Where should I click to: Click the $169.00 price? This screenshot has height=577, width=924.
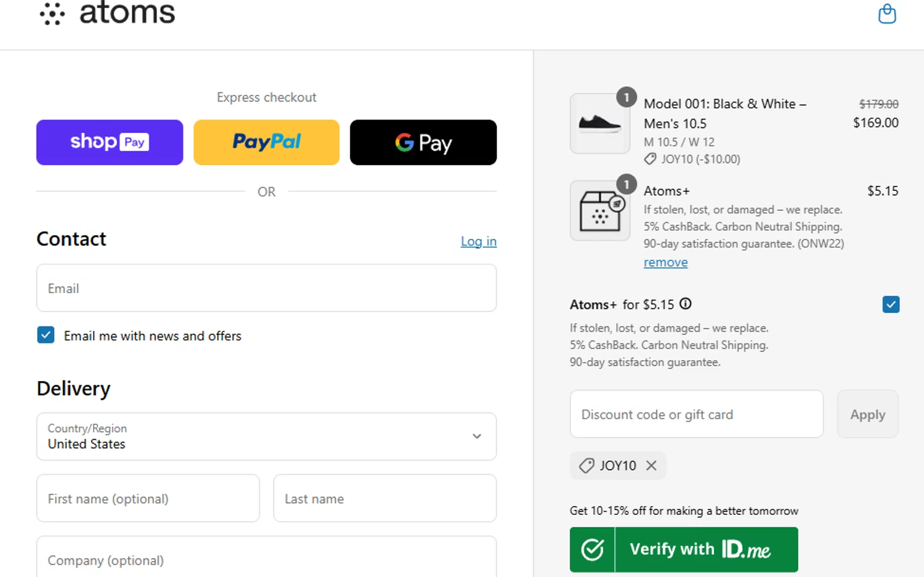875,123
